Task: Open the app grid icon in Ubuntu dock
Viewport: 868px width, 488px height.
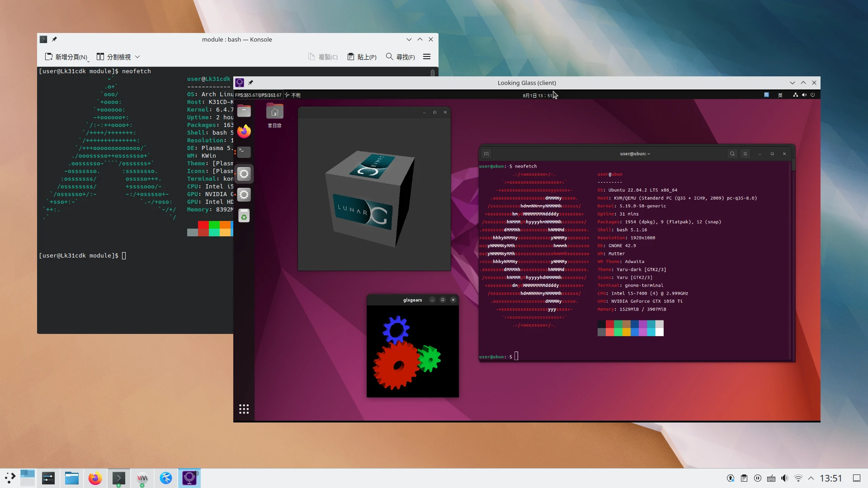Action: pos(244,409)
